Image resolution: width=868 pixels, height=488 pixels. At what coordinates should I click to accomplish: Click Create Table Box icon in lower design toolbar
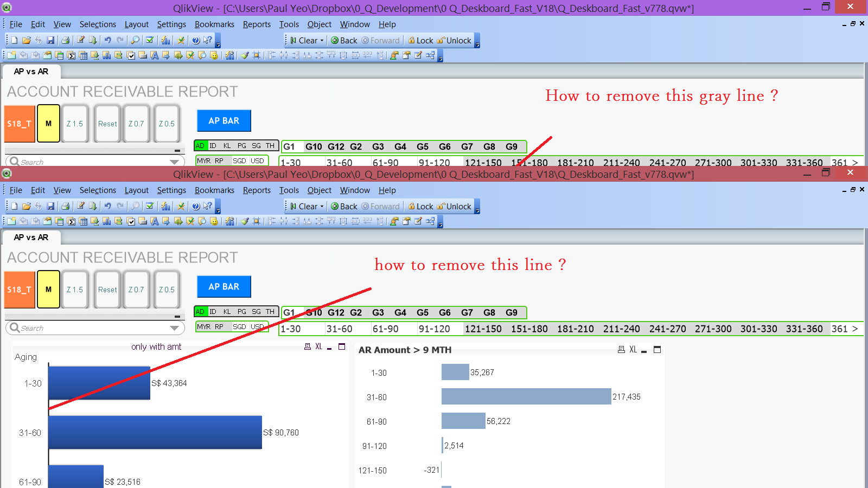click(83, 221)
